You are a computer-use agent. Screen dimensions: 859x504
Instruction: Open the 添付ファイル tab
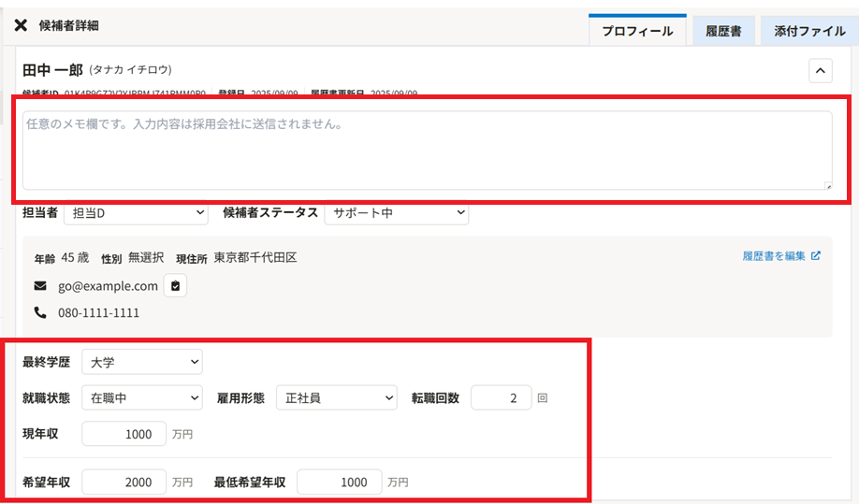click(x=809, y=31)
